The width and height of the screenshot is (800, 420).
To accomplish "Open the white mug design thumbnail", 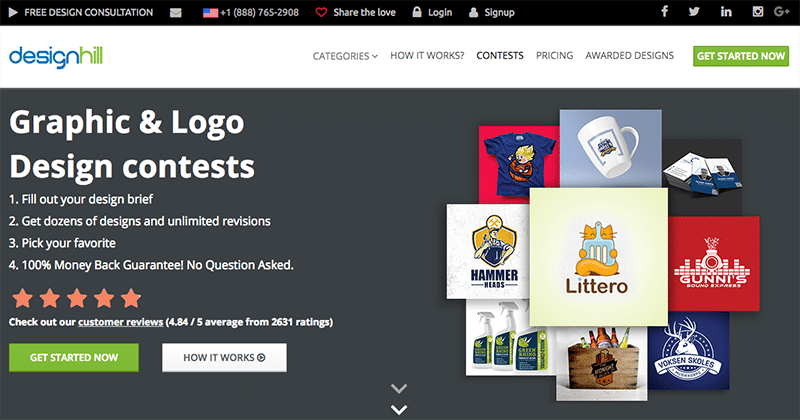I will click(610, 148).
